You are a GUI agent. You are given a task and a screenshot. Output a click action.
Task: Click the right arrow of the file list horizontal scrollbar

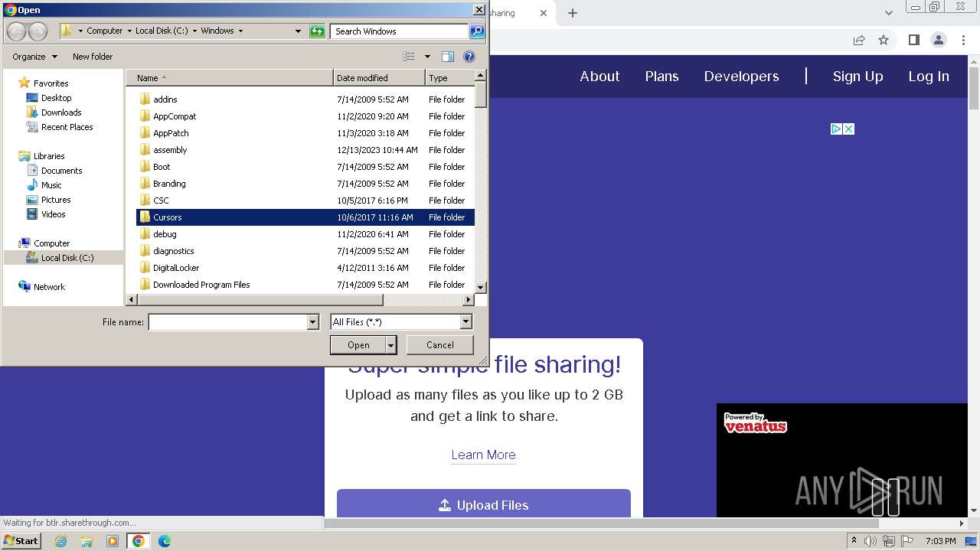point(469,300)
